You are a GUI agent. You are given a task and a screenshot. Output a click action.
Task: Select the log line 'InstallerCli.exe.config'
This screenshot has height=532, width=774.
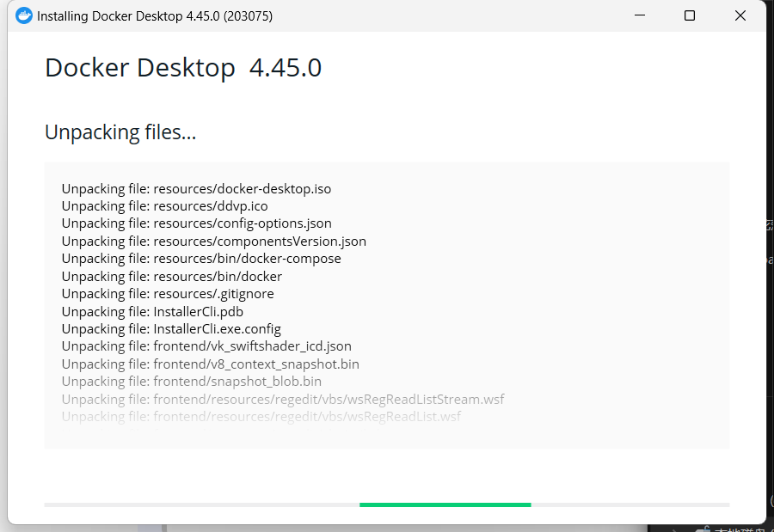coord(171,328)
